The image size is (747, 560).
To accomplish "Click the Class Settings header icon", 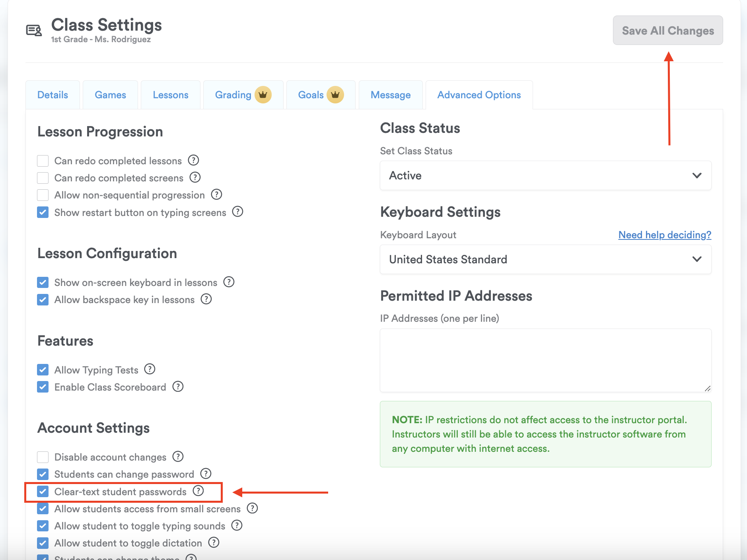I will click(x=34, y=30).
